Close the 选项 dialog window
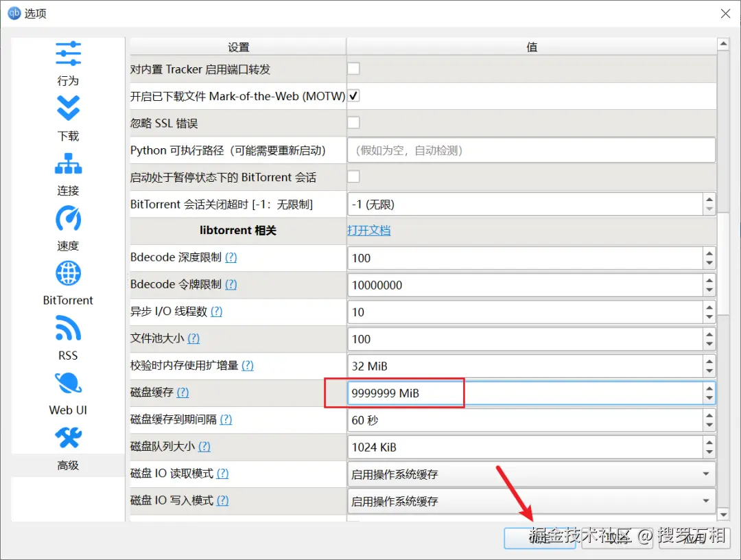This screenshot has width=741, height=560. [725, 14]
